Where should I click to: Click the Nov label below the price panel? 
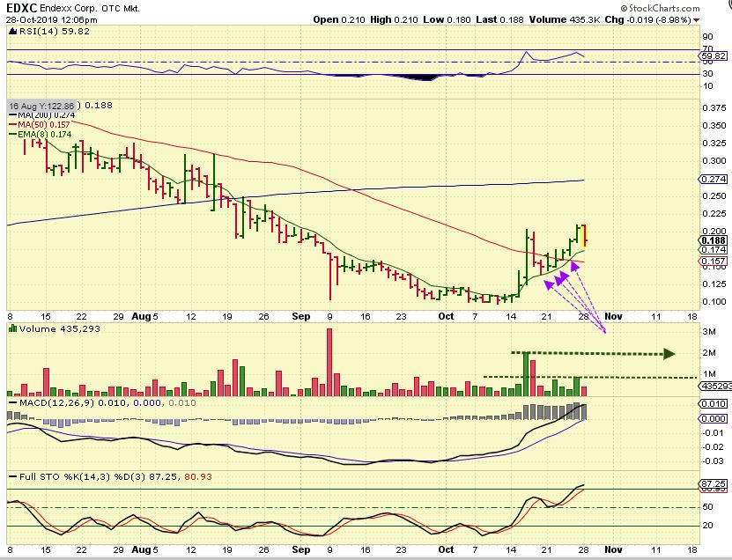[x=613, y=316]
